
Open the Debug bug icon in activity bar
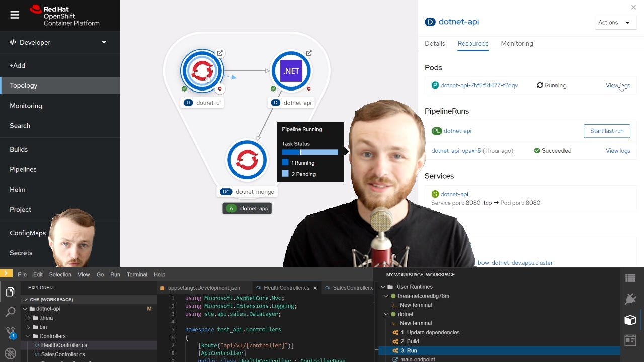click(x=10, y=353)
